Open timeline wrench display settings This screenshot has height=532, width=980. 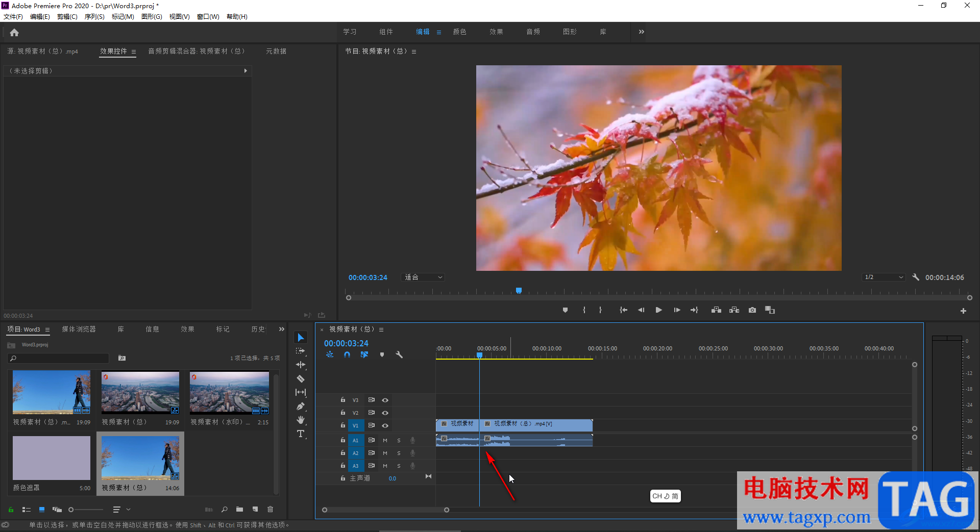pos(399,354)
